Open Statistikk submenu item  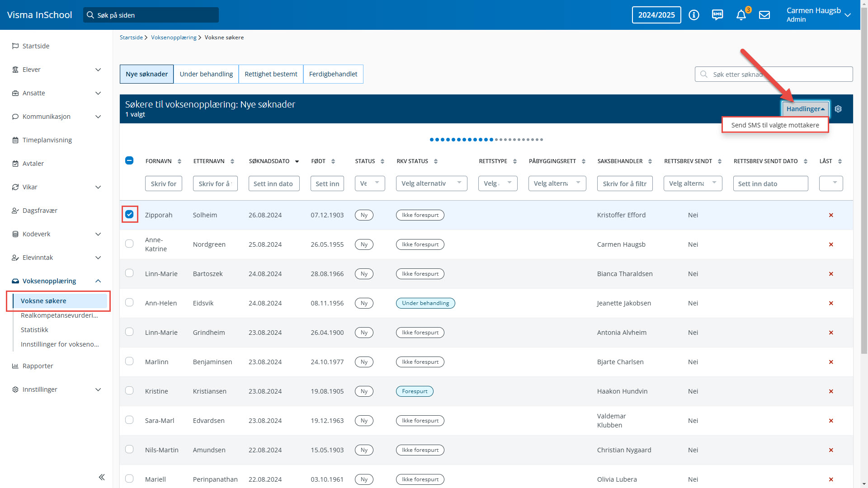pyautogui.click(x=34, y=330)
